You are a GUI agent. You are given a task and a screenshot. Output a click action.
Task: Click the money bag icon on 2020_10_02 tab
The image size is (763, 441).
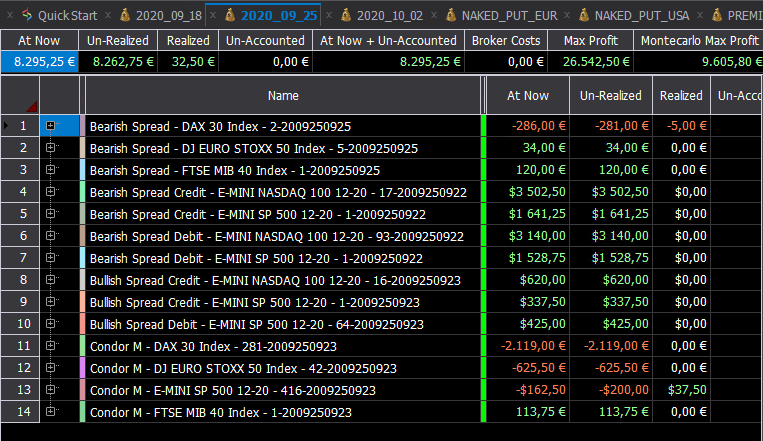(x=346, y=15)
